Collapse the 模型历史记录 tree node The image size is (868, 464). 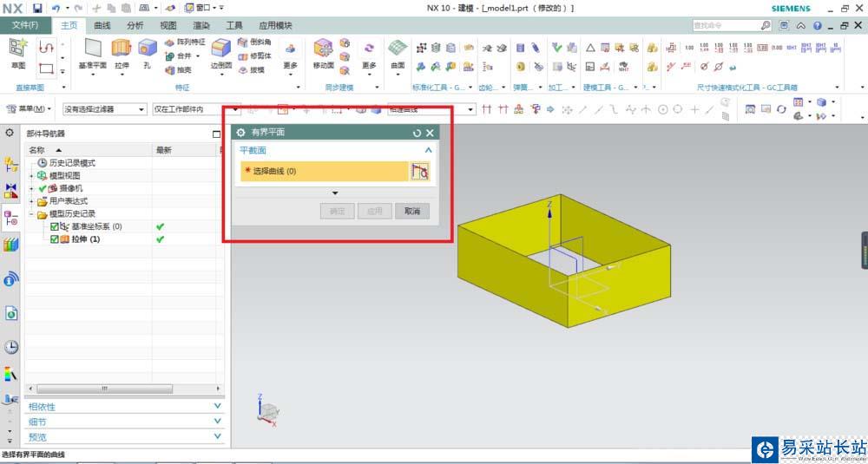31,214
